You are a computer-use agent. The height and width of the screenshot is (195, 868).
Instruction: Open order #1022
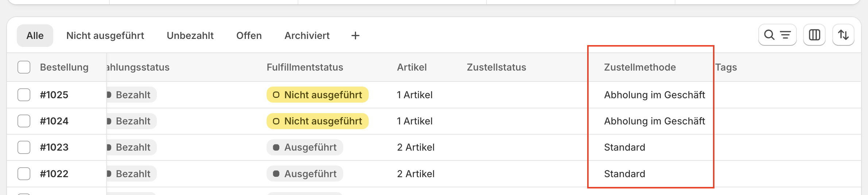[x=54, y=174]
